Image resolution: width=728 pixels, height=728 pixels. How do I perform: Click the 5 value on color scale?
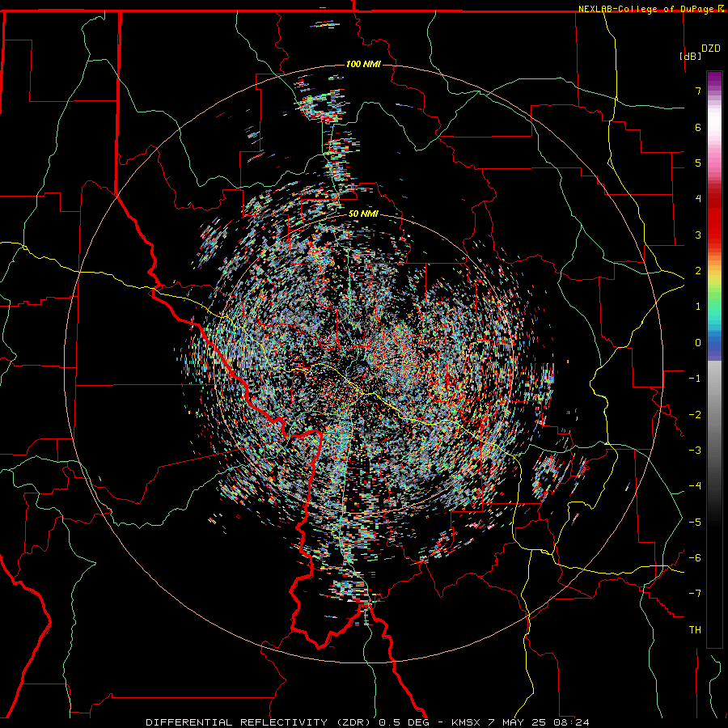[x=698, y=163]
